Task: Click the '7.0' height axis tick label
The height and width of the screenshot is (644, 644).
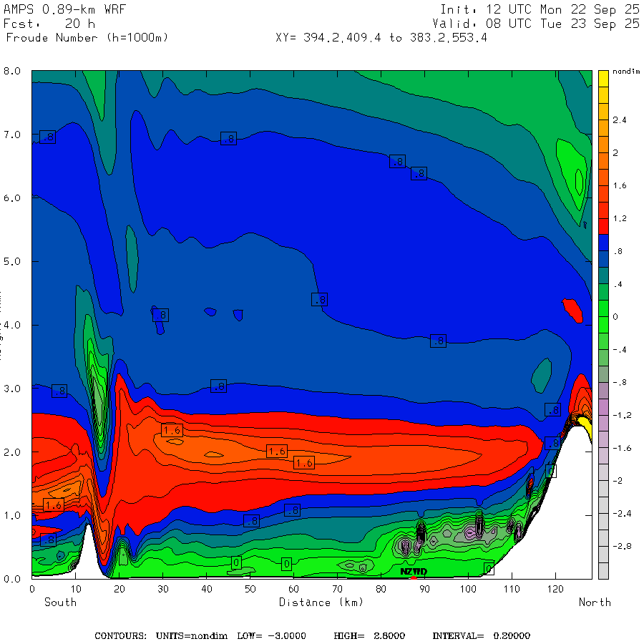Action: coord(12,135)
